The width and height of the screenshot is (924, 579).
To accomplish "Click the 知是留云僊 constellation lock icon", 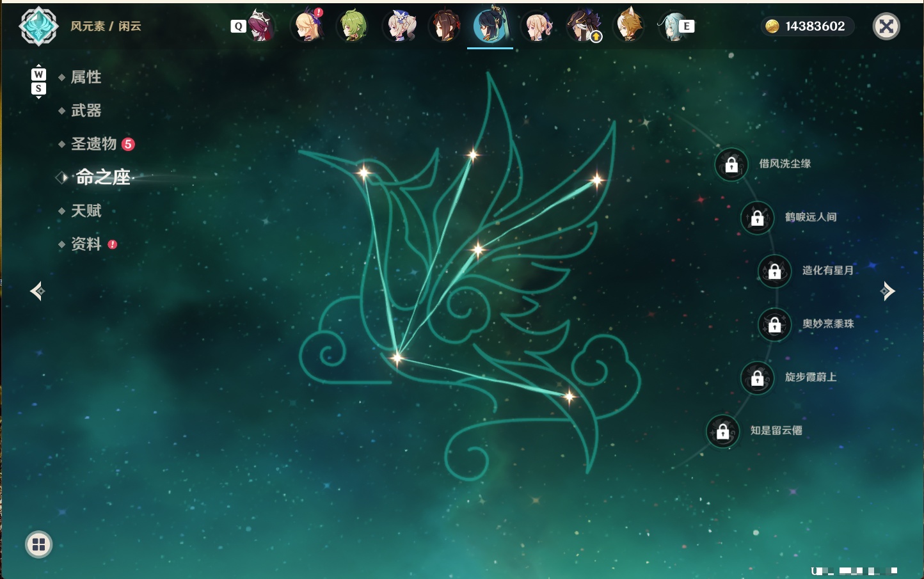I will 723,431.
